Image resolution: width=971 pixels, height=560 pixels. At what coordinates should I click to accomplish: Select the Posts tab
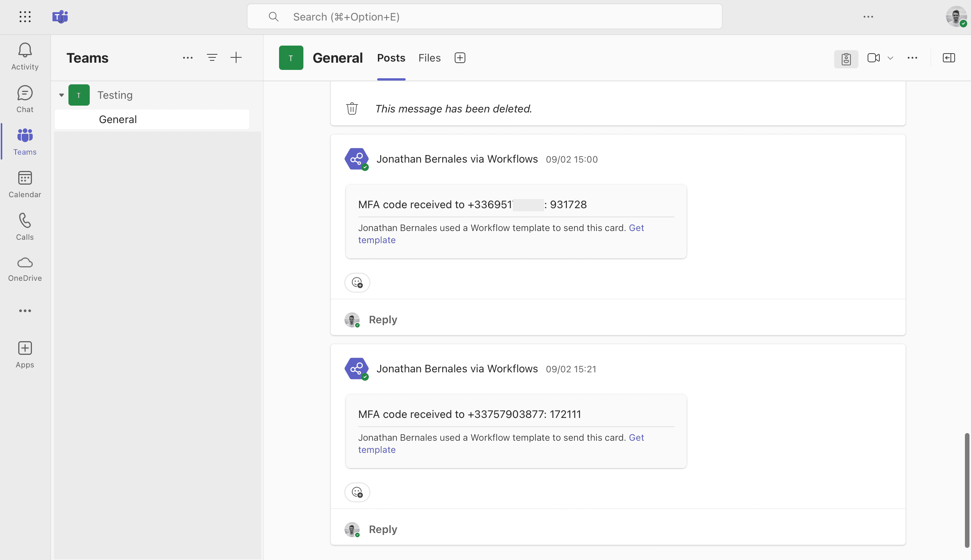coord(390,58)
